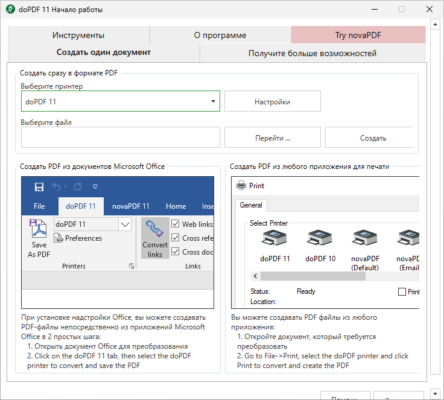
Task: Open the Инструменты tab
Action: [x=78, y=35]
